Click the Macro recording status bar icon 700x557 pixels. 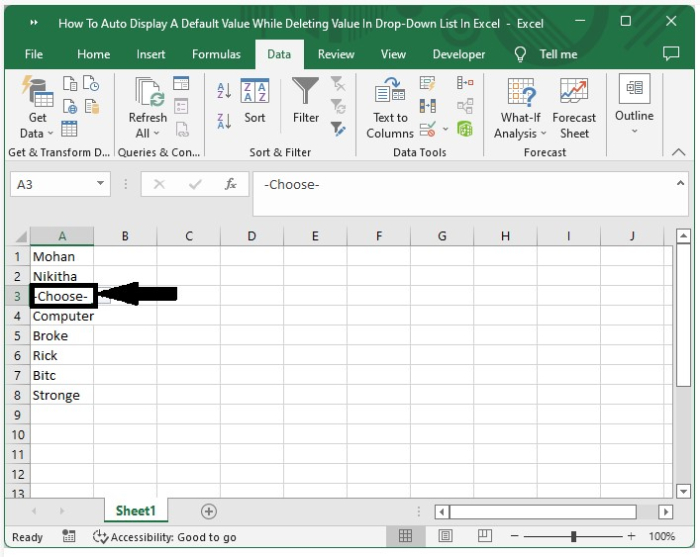(x=68, y=536)
